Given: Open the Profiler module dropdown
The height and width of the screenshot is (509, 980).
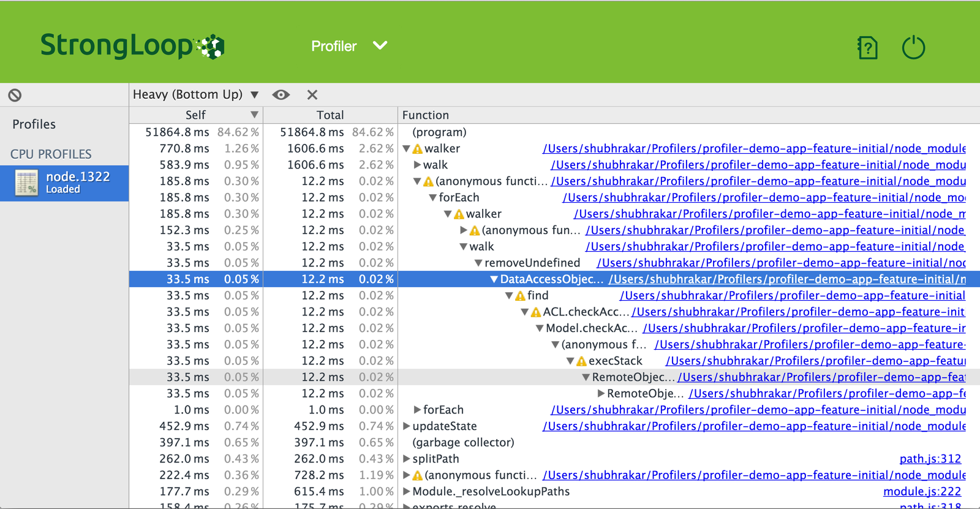Looking at the screenshot, I should coord(349,46).
